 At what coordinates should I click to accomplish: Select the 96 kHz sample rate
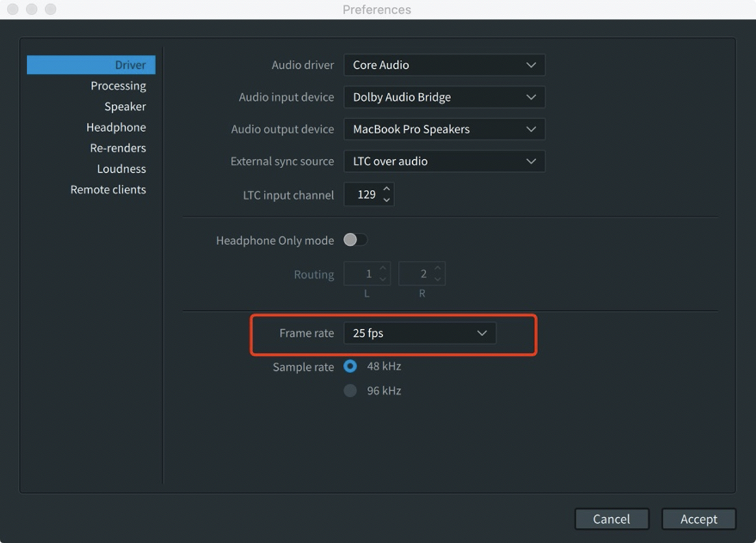coord(350,391)
